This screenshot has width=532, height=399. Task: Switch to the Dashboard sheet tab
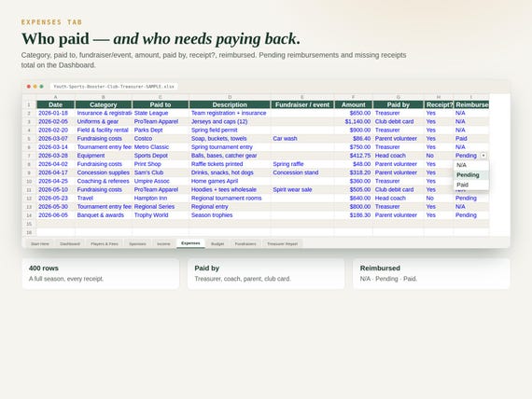pos(70,243)
